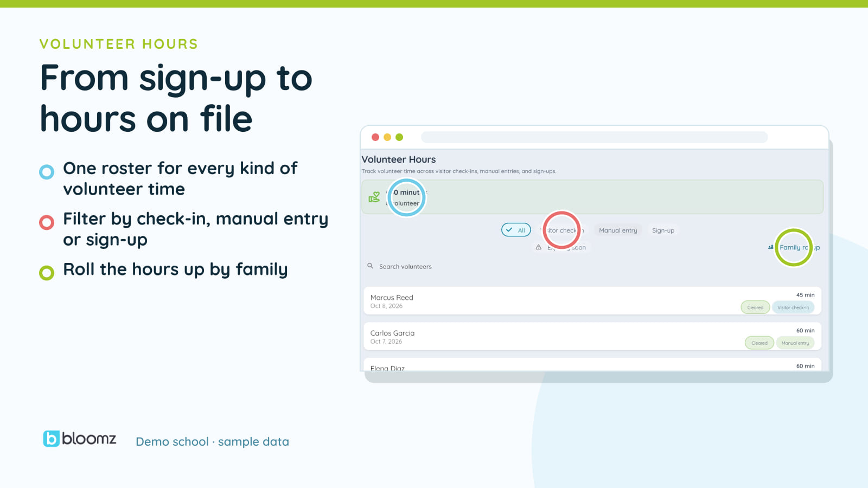
Task: Open the Marcus Reed entry
Action: click(x=592, y=301)
